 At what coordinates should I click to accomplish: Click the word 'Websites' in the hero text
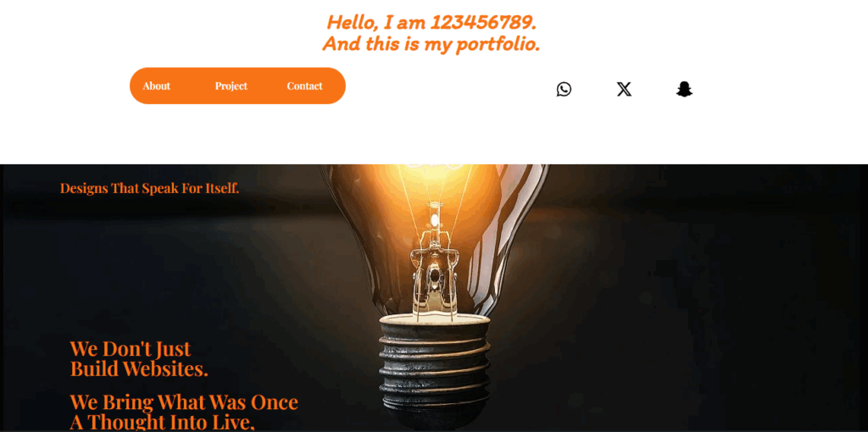pyautogui.click(x=165, y=369)
